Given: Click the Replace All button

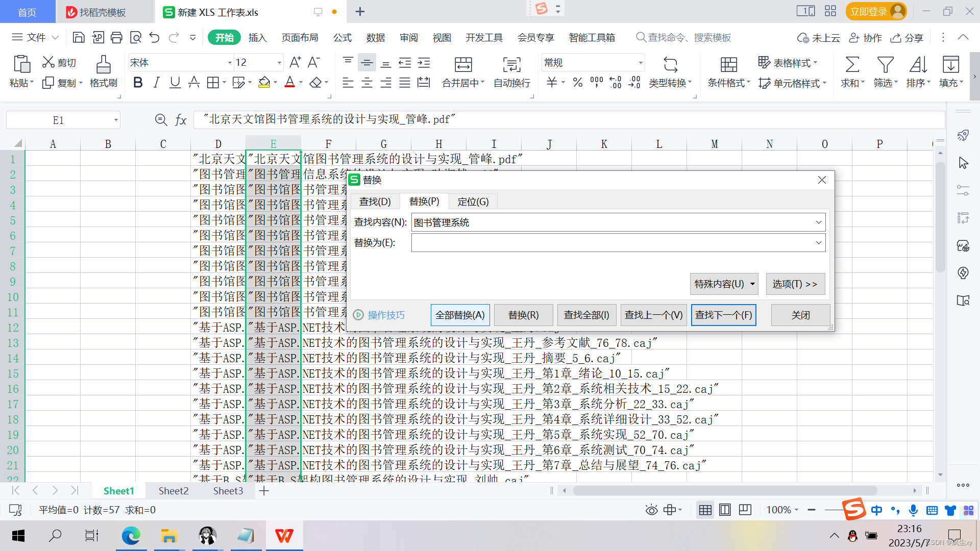Looking at the screenshot, I should coord(460,315).
